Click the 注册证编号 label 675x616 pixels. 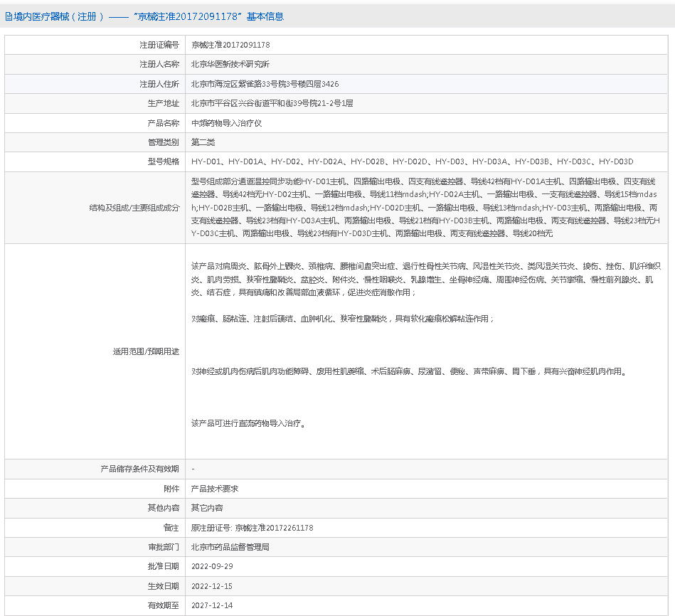(159, 45)
